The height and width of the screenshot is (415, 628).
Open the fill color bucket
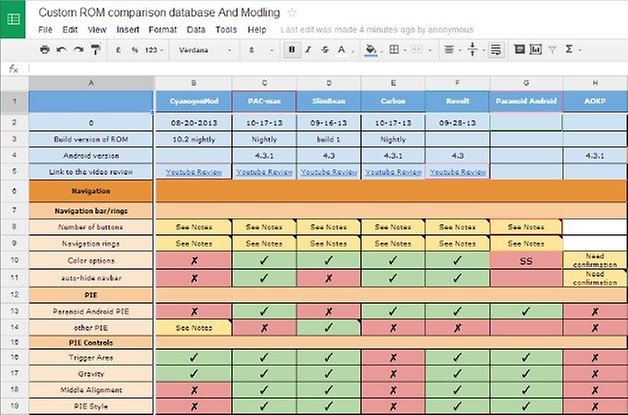coord(371,50)
